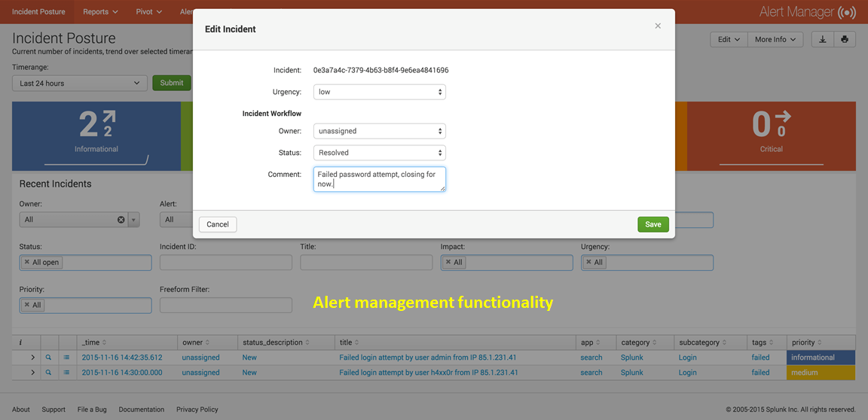
Task: Click magnifier icon on the admin incident row
Action: point(50,358)
